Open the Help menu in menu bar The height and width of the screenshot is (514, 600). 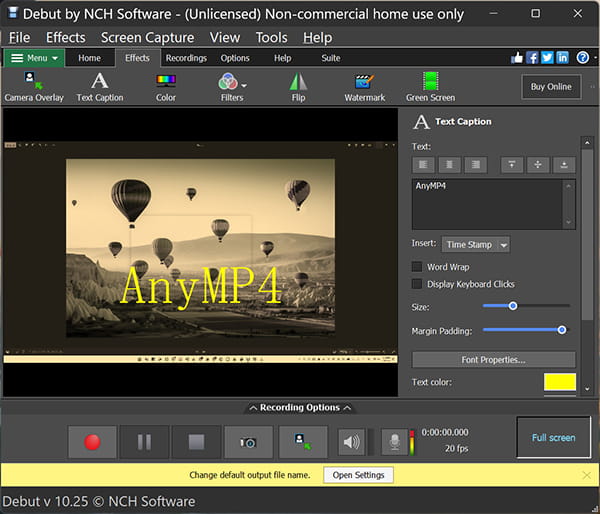click(x=318, y=38)
